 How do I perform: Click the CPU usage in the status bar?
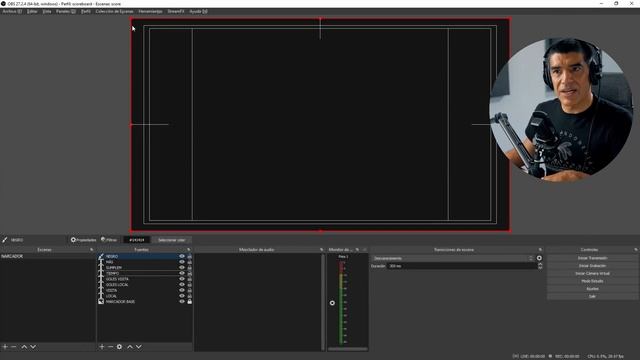tap(605, 356)
